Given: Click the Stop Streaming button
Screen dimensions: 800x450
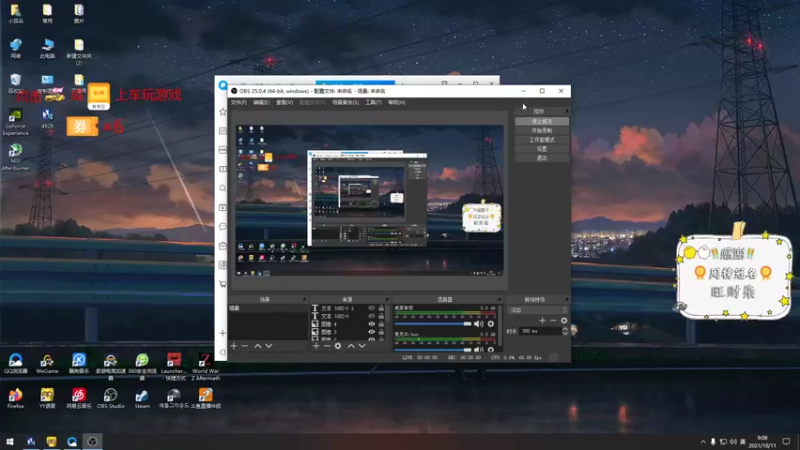Looking at the screenshot, I should pos(542,121).
